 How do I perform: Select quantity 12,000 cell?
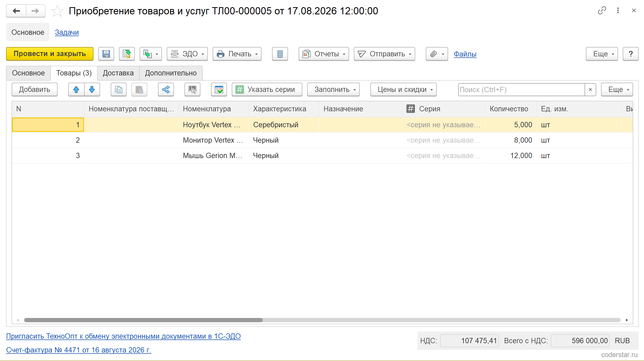click(511, 156)
